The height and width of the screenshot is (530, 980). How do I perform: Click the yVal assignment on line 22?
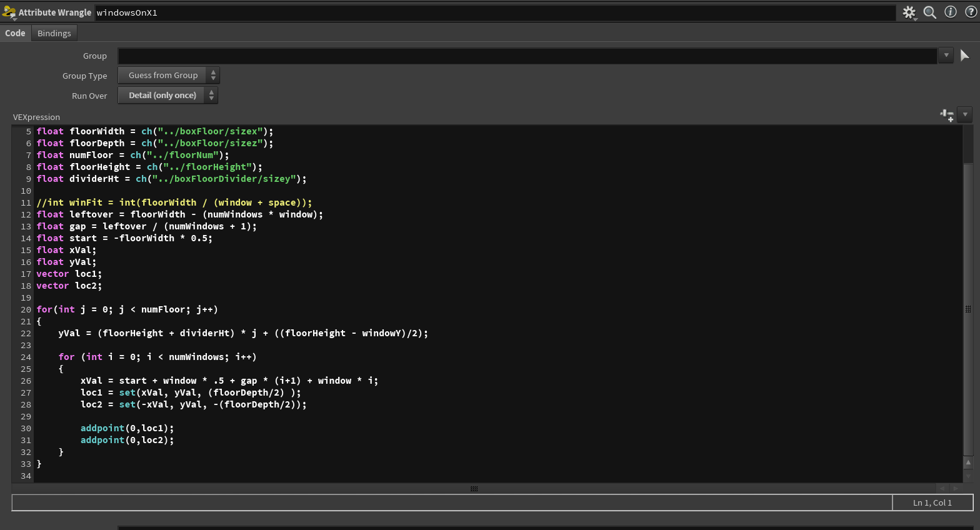coord(244,333)
